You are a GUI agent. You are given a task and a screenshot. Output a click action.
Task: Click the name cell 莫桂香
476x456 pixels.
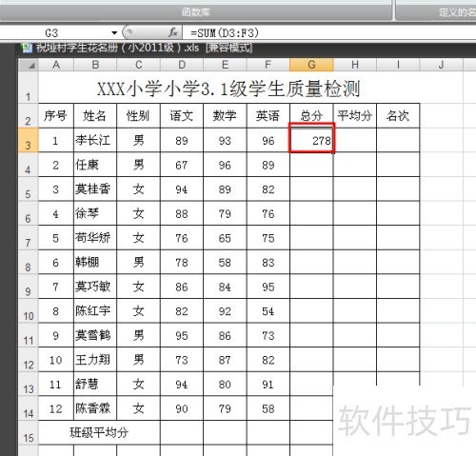pyautogui.click(x=95, y=188)
